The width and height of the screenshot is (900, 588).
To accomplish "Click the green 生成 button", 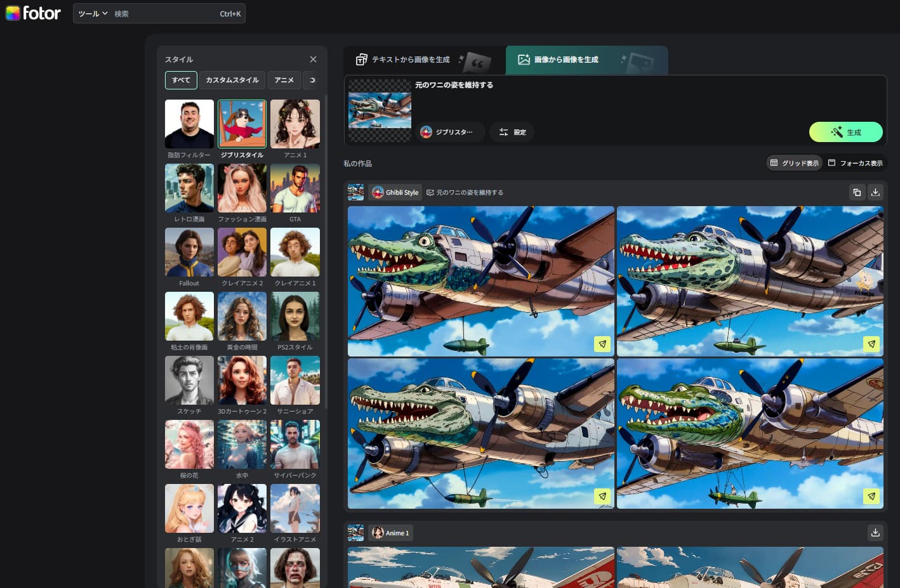I will 845,132.
